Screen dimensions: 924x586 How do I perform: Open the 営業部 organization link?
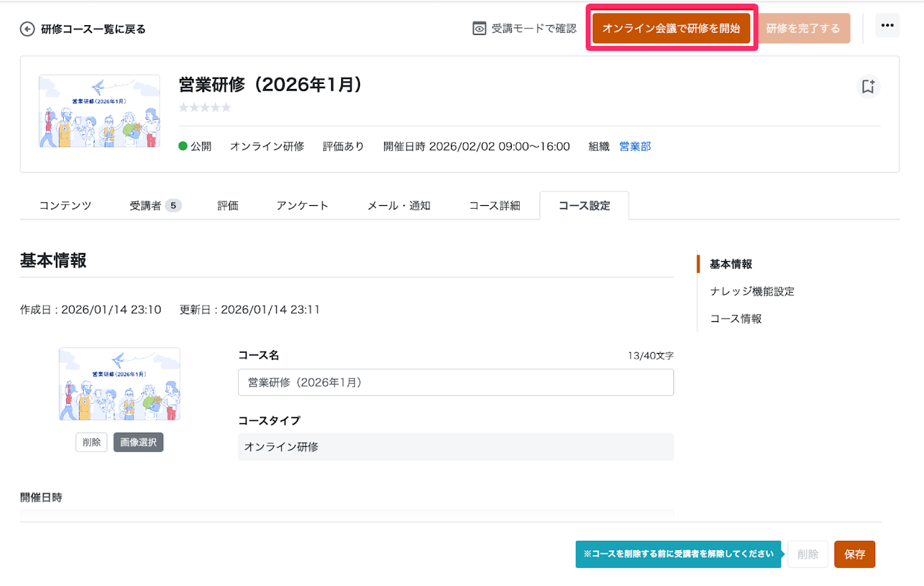point(635,146)
